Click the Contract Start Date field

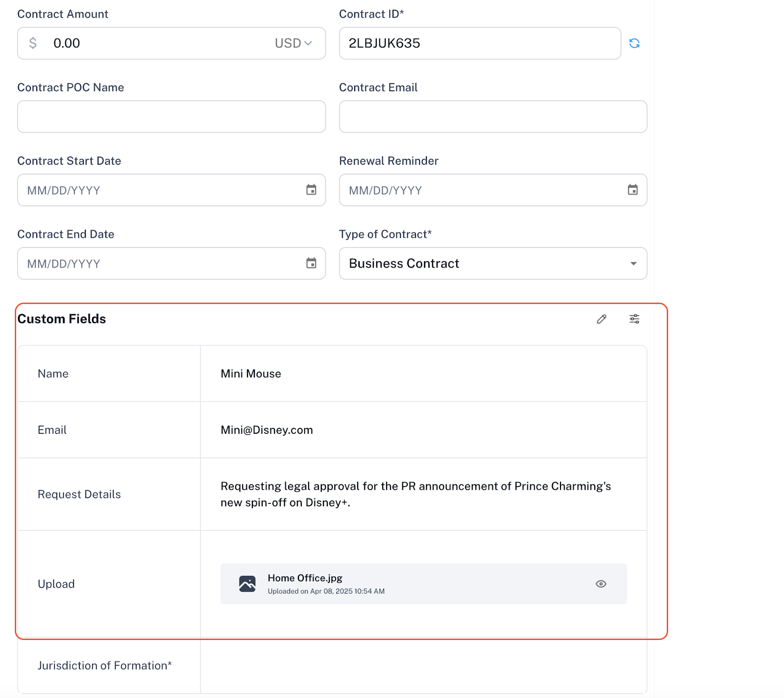[x=171, y=190]
